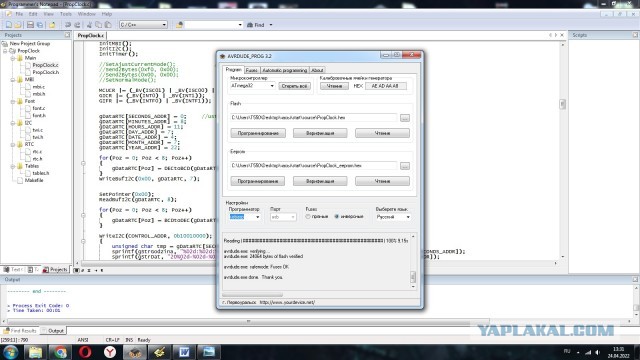Click the binoculars Find icon

click(250, 25)
